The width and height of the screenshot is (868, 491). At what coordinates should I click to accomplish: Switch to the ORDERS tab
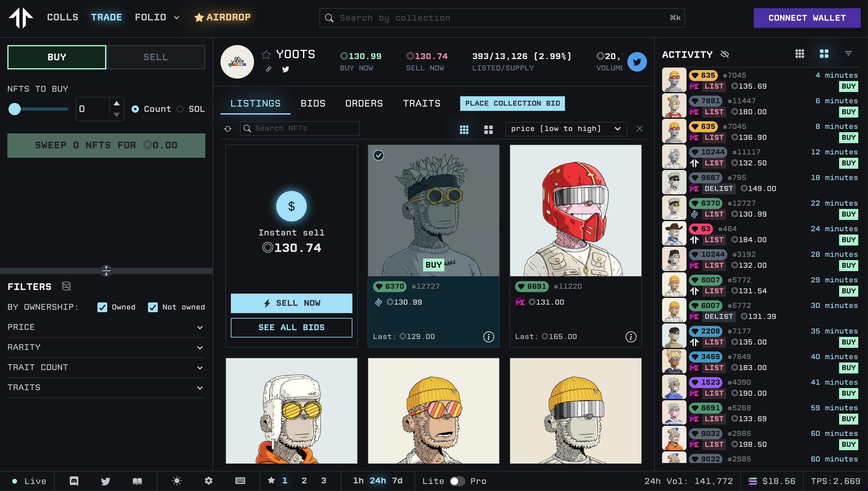pos(364,104)
